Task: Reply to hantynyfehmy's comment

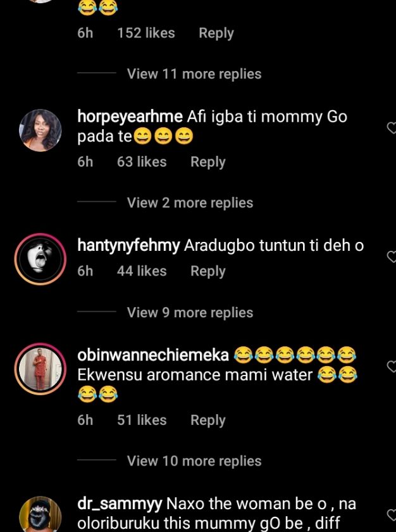Action: [x=207, y=271]
